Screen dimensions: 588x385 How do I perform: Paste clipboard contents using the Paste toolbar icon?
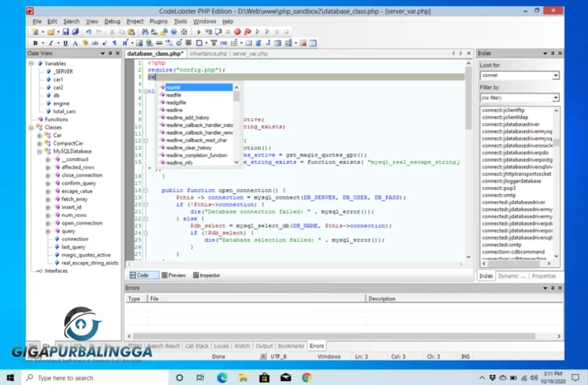[131, 32]
